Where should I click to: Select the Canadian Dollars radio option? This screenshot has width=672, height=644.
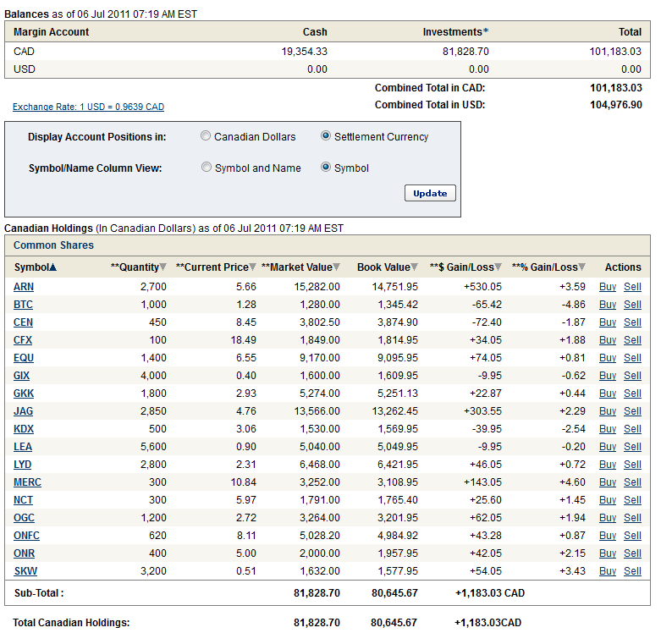(x=206, y=136)
